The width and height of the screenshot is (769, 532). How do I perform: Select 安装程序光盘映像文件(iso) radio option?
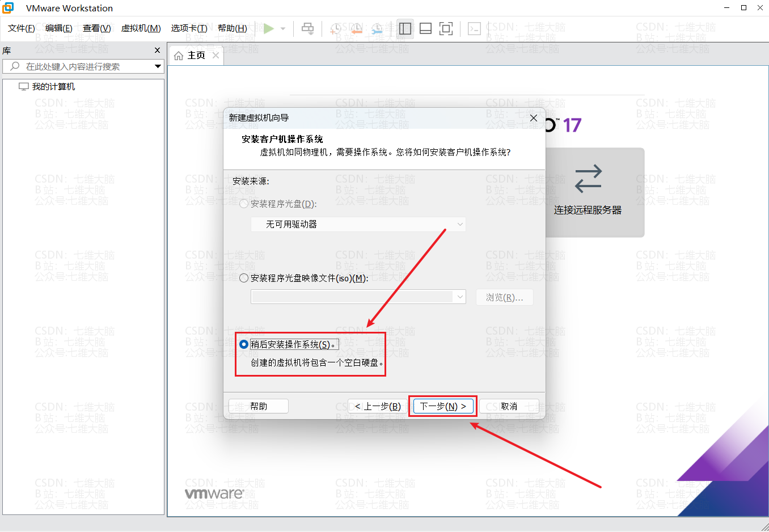click(244, 278)
